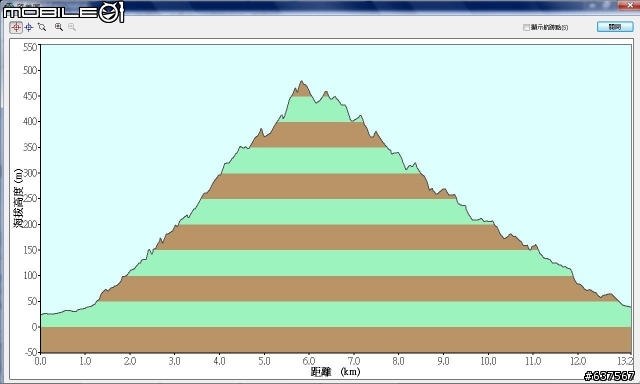The height and width of the screenshot is (384, 640).
Task: Click the 500 label on elevation axis
Action: [x=30, y=71]
